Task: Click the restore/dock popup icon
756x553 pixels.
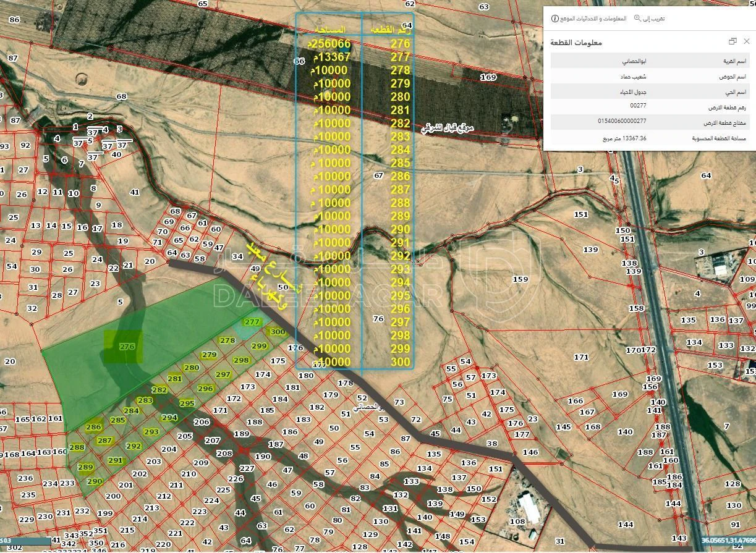Action: pos(733,41)
